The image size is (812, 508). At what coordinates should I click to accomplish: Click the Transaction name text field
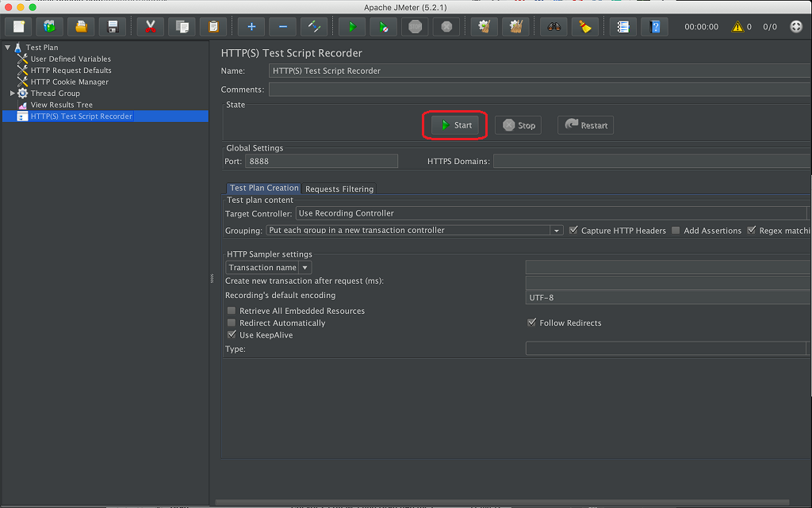point(668,267)
